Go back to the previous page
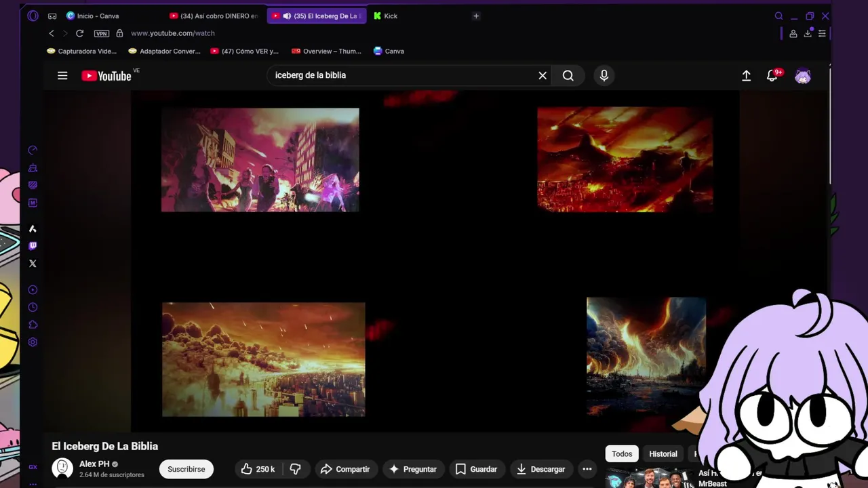 [52, 33]
